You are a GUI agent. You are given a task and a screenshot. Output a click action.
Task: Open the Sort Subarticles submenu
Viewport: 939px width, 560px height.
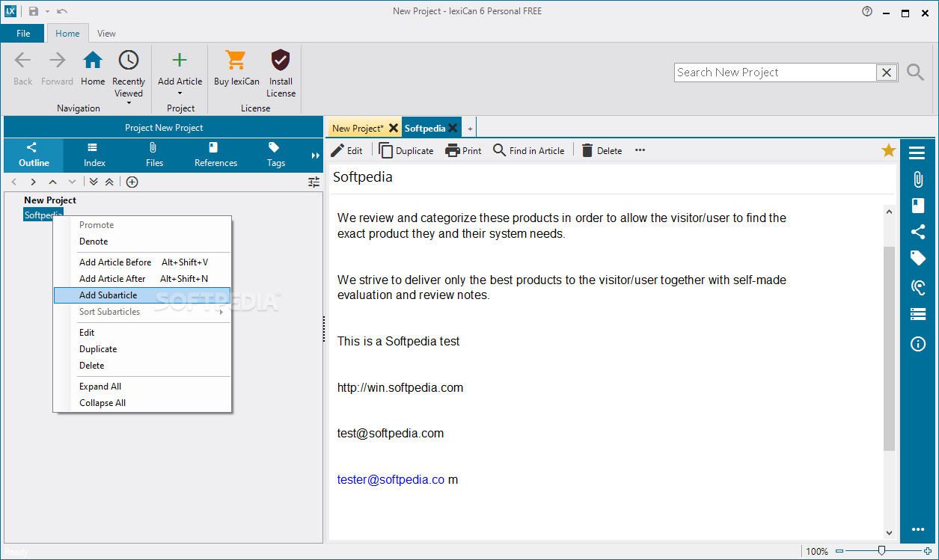(142, 312)
